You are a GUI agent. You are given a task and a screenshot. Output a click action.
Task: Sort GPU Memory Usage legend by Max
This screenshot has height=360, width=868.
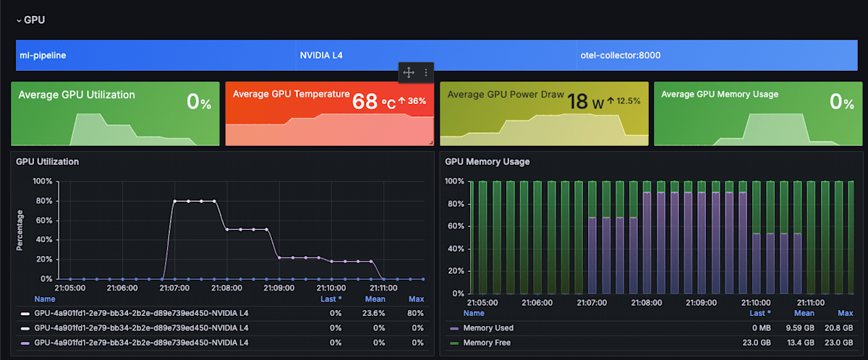pyautogui.click(x=846, y=313)
